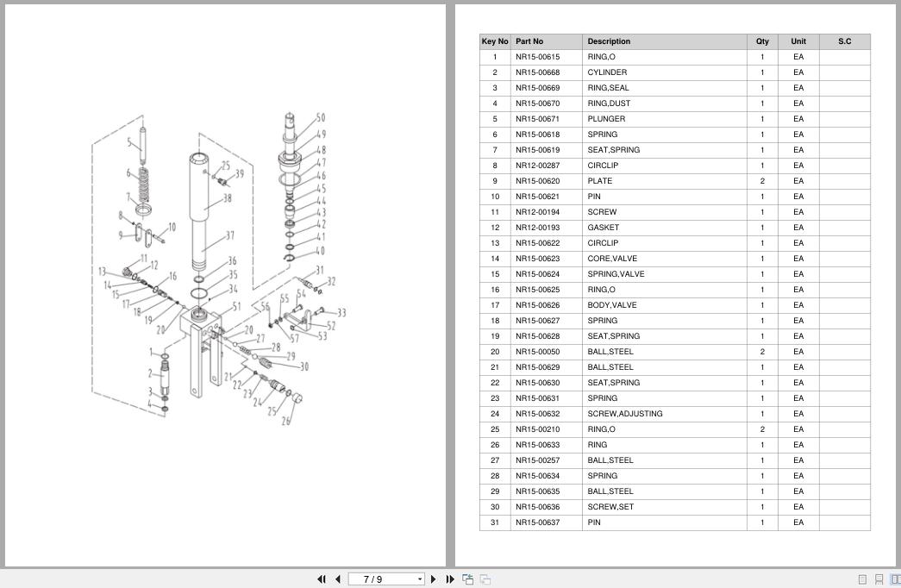Select part number NR12-00287

537,166
